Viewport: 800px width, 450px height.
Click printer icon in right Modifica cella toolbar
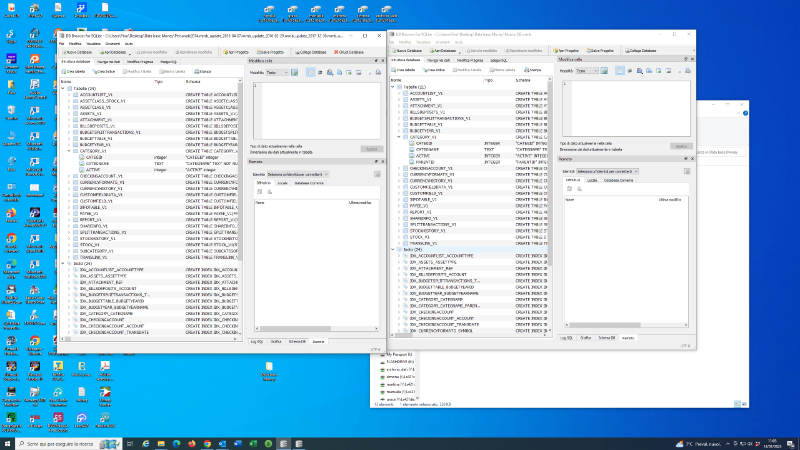coord(688,71)
